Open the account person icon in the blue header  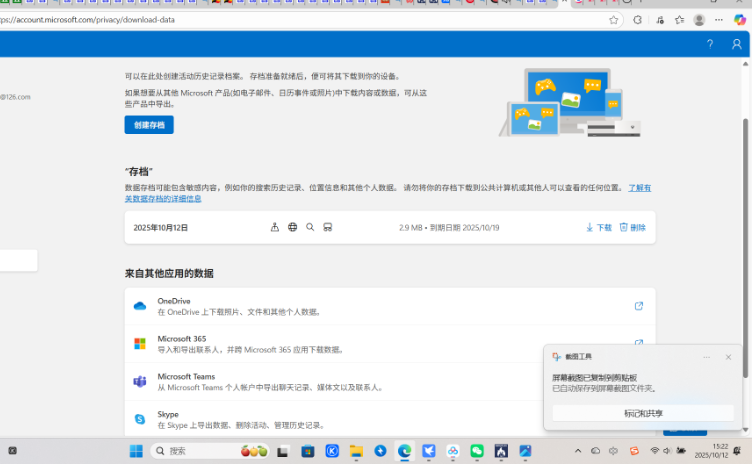(736, 44)
